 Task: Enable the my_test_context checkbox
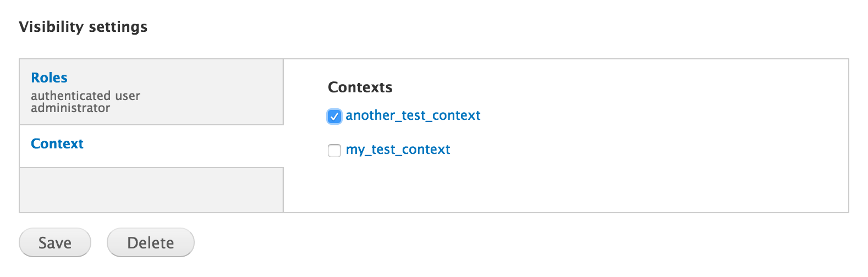[x=334, y=150]
